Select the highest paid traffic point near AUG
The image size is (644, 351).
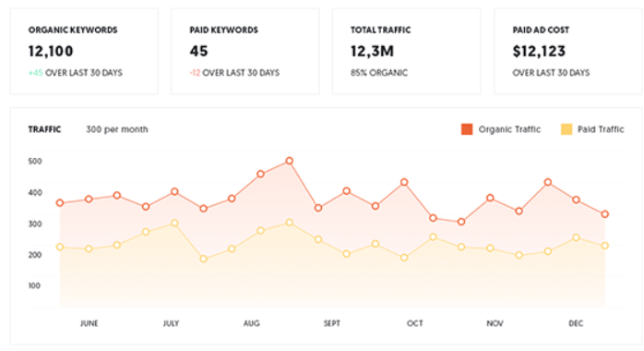[x=289, y=223]
